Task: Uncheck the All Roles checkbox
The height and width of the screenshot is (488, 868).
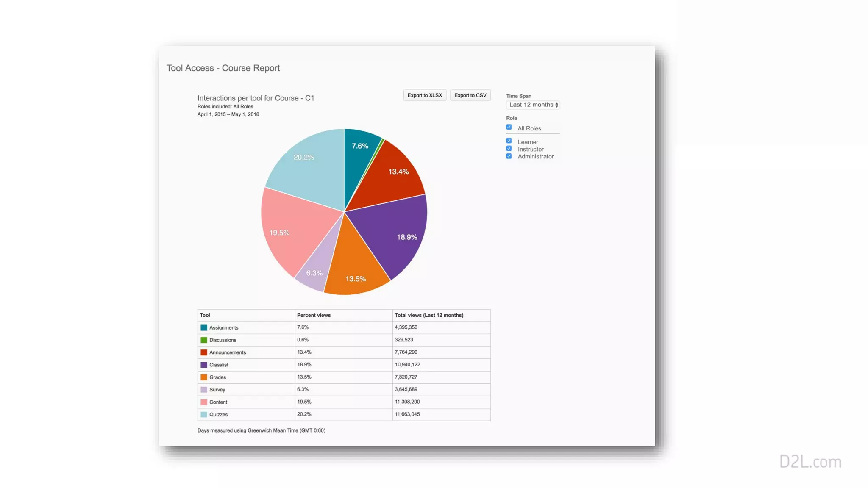Action: (x=509, y=127)
